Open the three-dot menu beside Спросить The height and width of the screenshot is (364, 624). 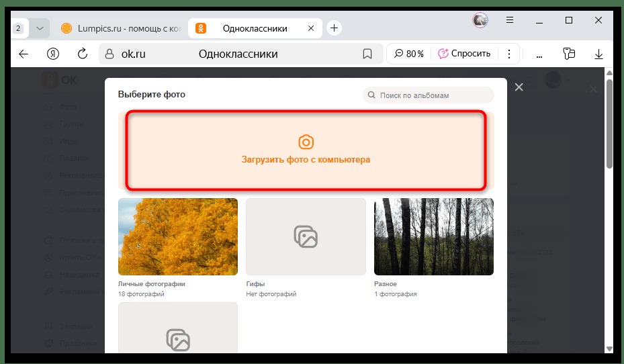coord(509,54)
